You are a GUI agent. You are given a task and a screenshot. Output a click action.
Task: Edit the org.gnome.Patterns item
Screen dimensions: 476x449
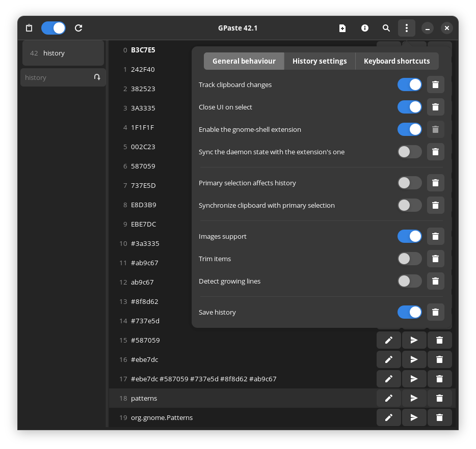[x=389, y=418]
